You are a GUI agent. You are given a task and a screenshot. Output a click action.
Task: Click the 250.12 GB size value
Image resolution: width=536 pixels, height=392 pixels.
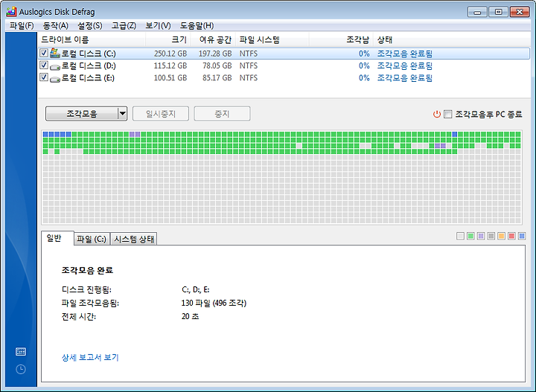(170, 54)
